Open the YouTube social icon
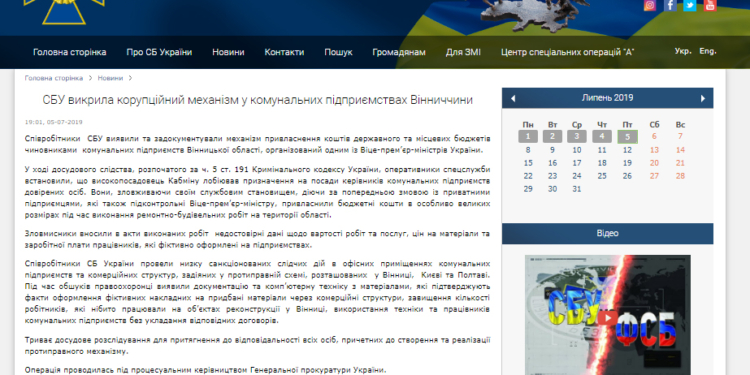The height and width of the screenshot is (375, 750). coord(710,5)
